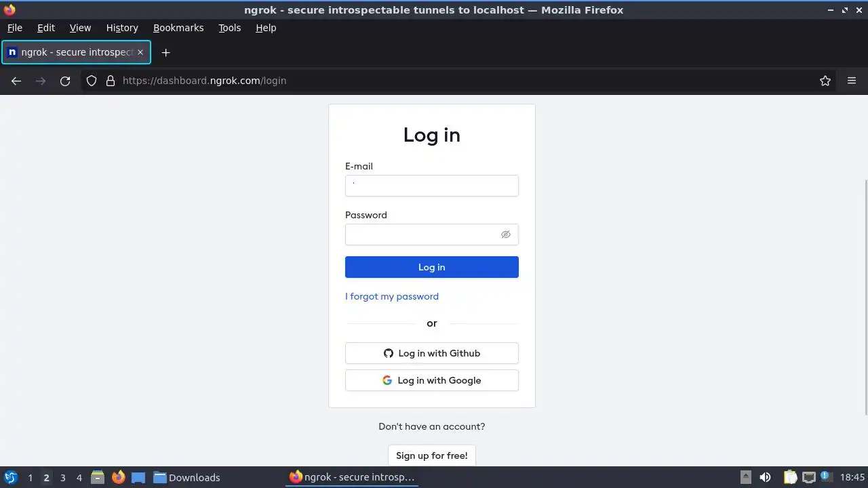Viewport: 868px width, 488px height.
Task: Go forward one page
Action: pyautogui.click(x=41, y=81)
